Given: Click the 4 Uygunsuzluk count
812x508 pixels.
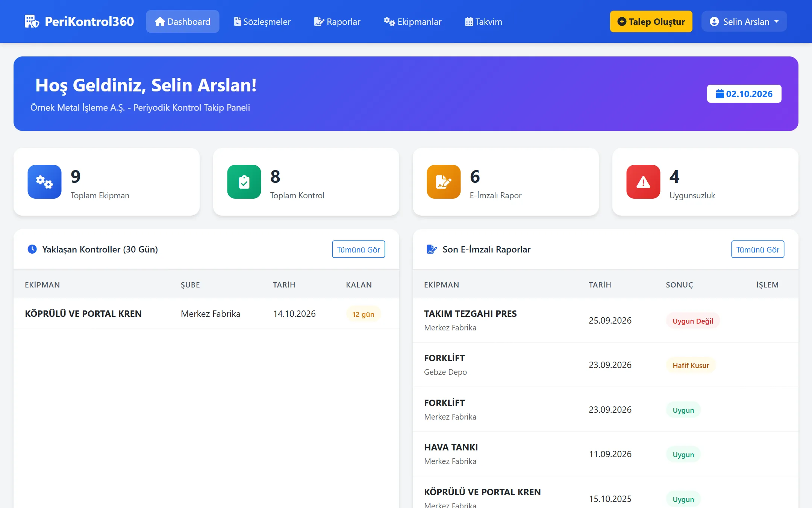Looking at the screenshot, I should [674, 176].
